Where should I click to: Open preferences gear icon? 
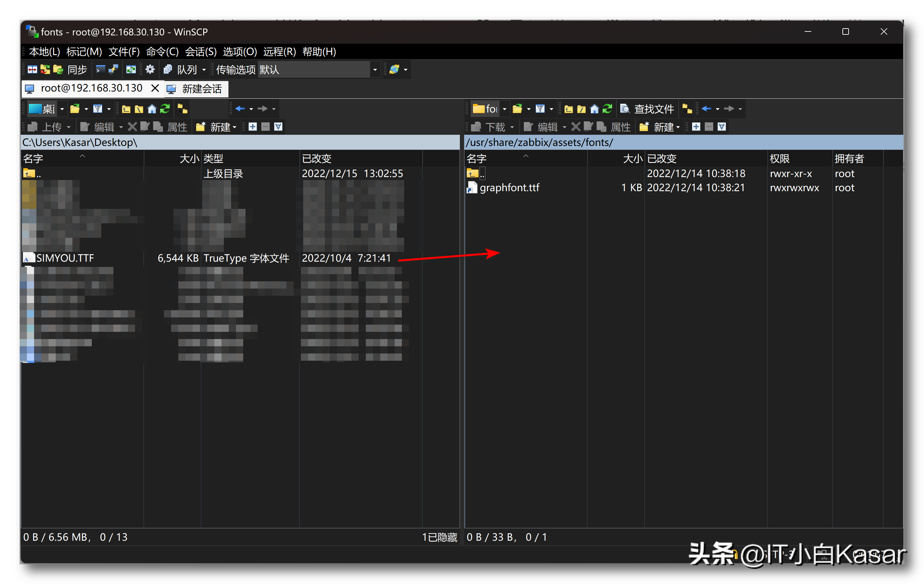pyautogui.click(x=150, y=70)
